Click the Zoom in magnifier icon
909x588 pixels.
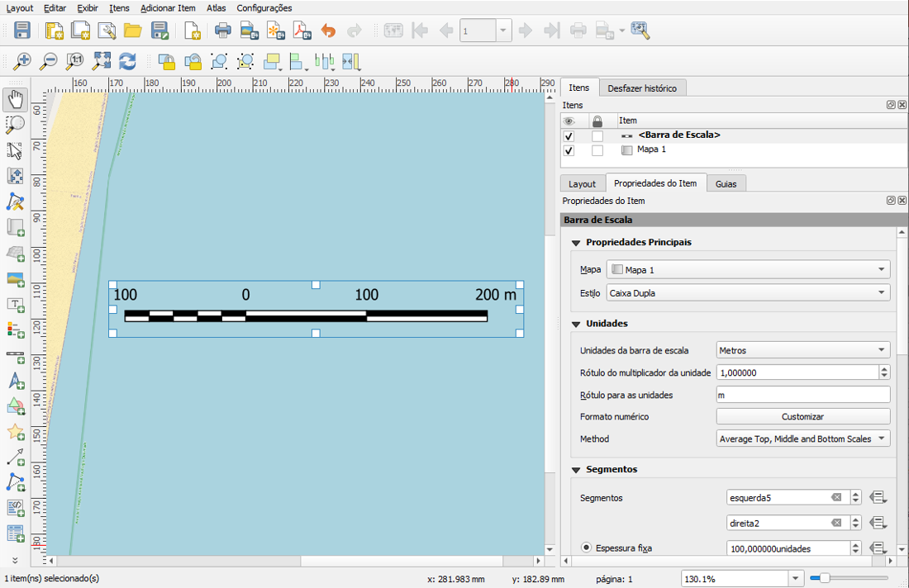point(22,61)
